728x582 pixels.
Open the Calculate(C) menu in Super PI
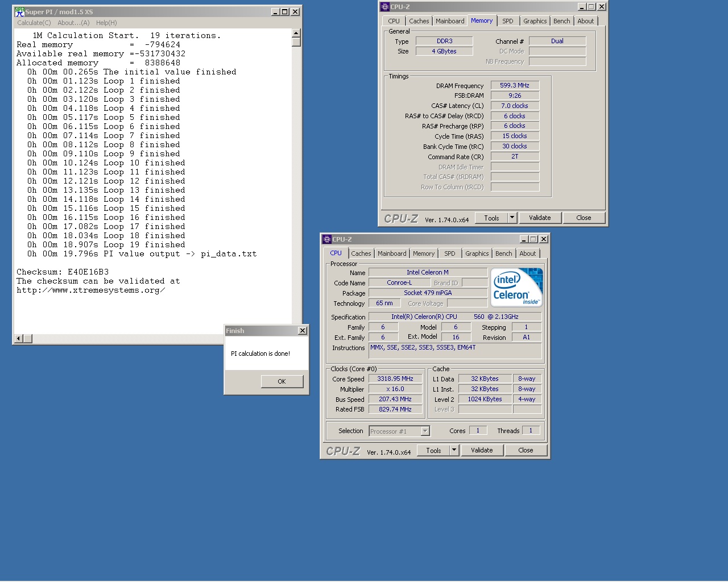pyautogui.click(x=34, y=23)
